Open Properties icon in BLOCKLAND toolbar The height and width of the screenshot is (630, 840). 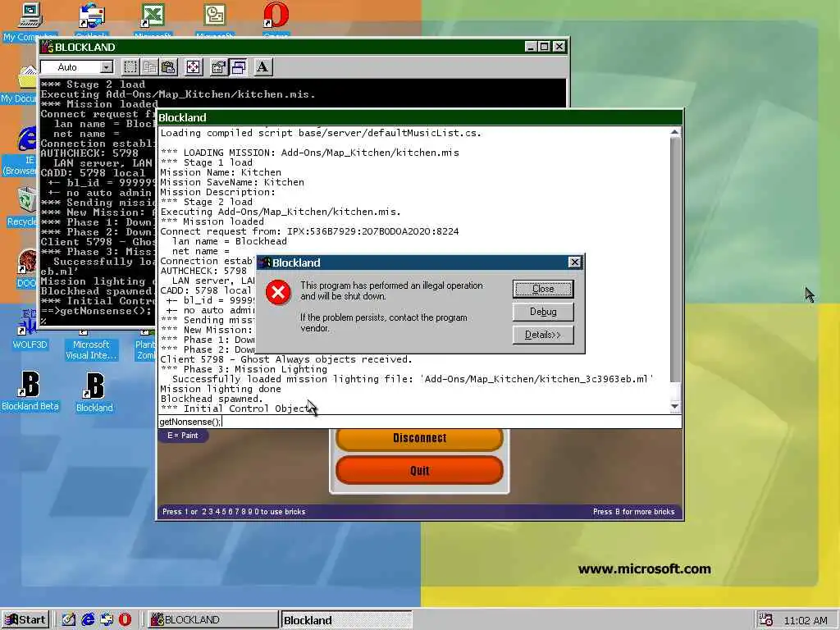click(218, 67)
